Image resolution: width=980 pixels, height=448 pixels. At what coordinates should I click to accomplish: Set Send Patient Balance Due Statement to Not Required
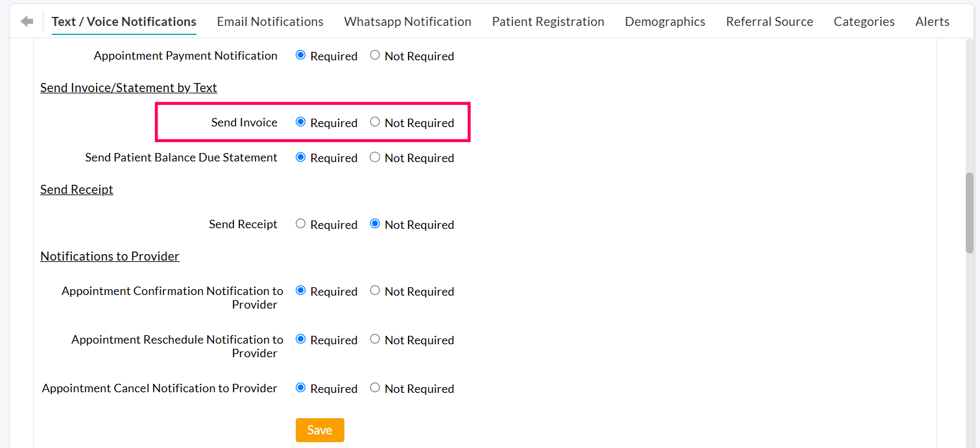tap(375, 157)
